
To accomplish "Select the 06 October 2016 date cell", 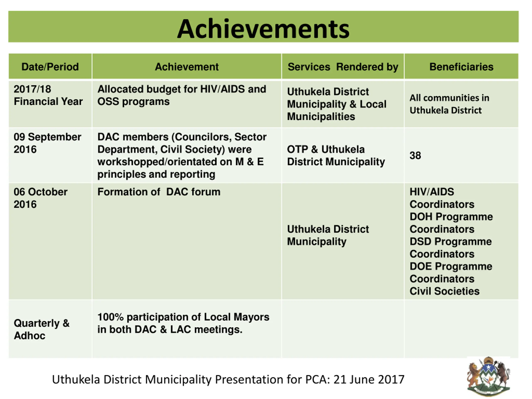I will 40,198.
